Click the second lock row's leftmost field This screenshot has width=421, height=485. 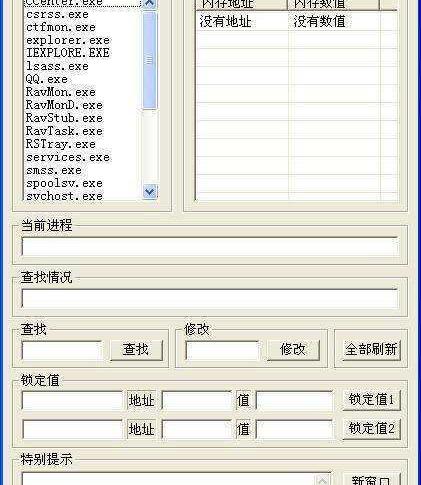tap(73, 429)
